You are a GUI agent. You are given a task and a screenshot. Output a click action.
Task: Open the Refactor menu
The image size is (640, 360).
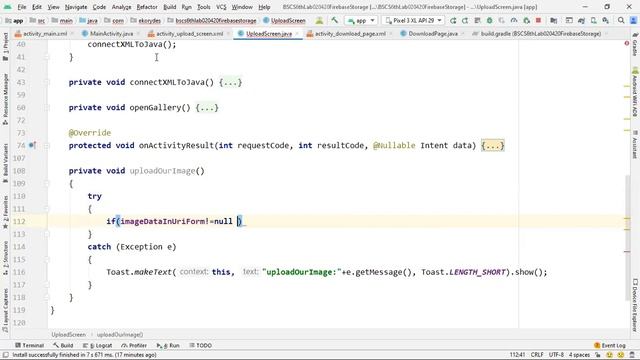pyautogui.click(x=147, y=7)
